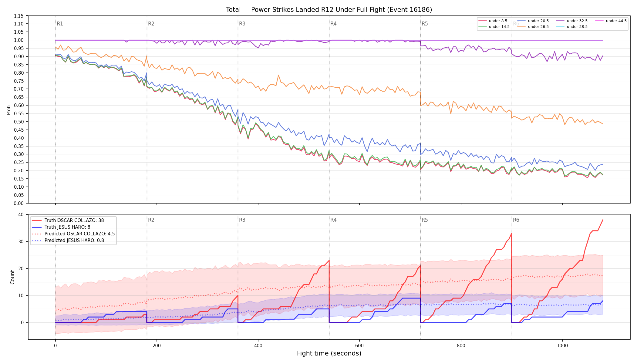Click the chart title mentioning Event 16186
This screenshot has height=364, width=637.
click(329, 10)
